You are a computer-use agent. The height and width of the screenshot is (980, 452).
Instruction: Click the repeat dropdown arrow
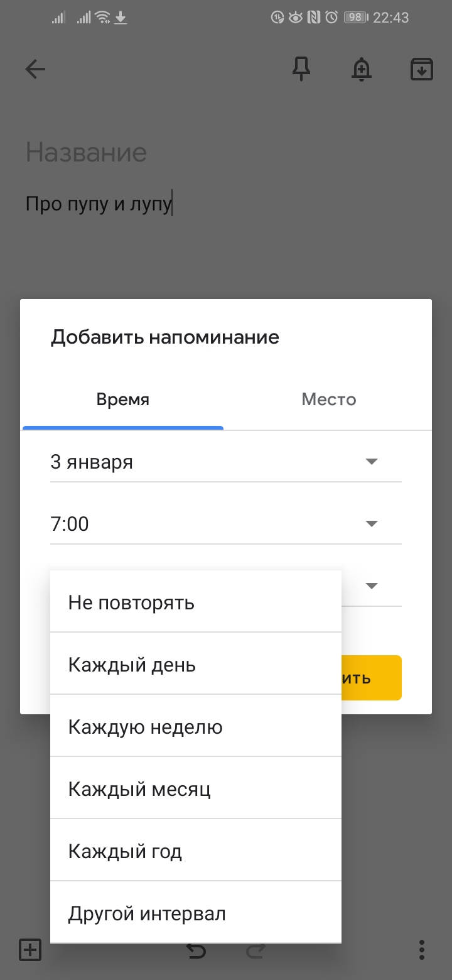[x=372, y=585]
